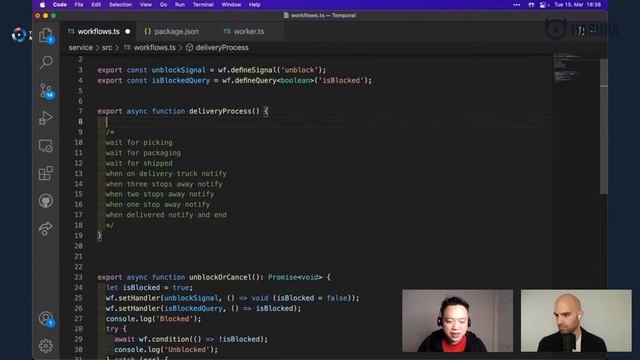Close unsaved workflows.ts tab dot
640x360 pixels.
pos(128,31)
